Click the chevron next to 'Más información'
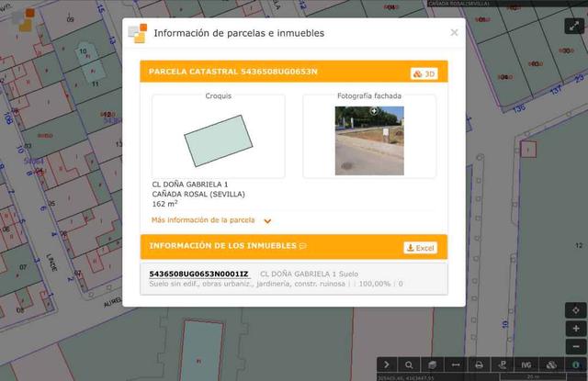Image resolution: width=588 pixels, height=381 pixels. coord(267,221)
